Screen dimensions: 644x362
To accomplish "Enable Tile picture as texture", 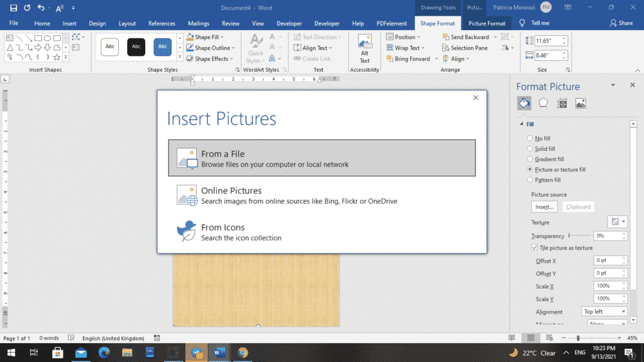I will (534, 247).
